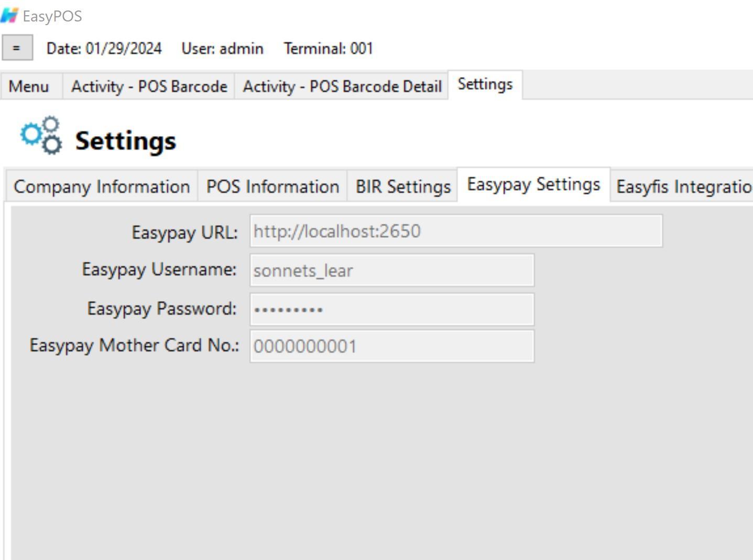753x560 pixels.
Task: Toggle the "=" menu button
Action: (17, 48)
